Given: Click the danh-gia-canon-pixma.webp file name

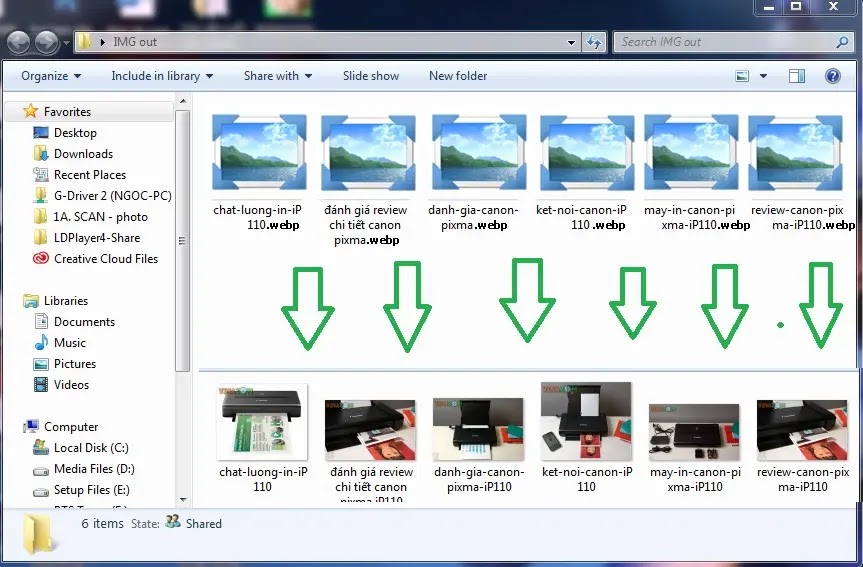Looking at the screenshot, I should click(474, 217).
